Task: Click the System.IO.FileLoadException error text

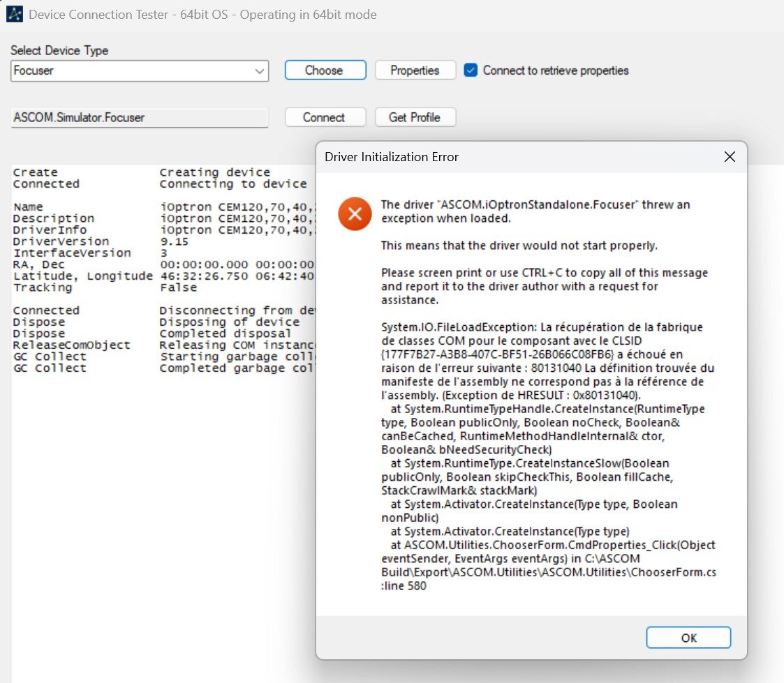Action: coord(548,361)
